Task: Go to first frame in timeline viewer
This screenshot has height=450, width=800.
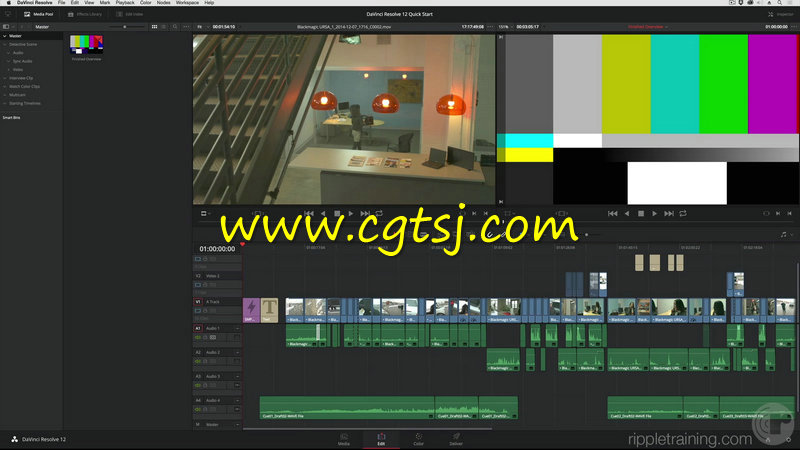Action: 613,214
